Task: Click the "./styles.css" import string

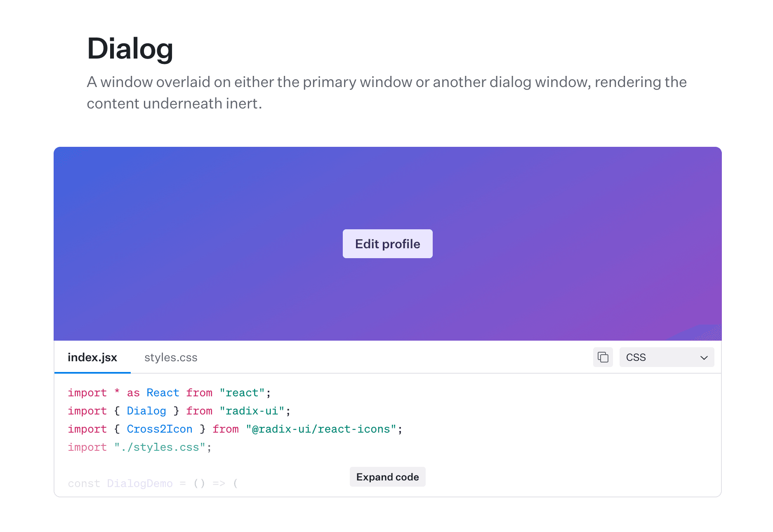Action: coord(160,447)
